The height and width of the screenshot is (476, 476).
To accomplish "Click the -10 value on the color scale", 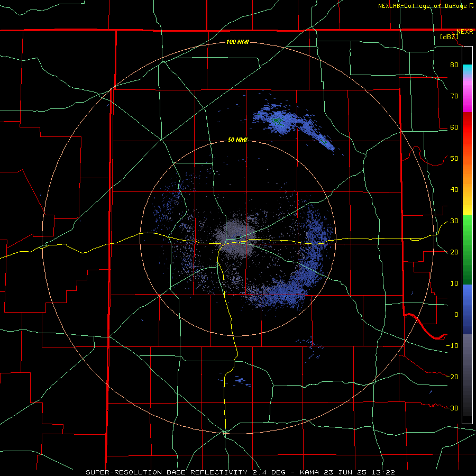I will [452, 346].
